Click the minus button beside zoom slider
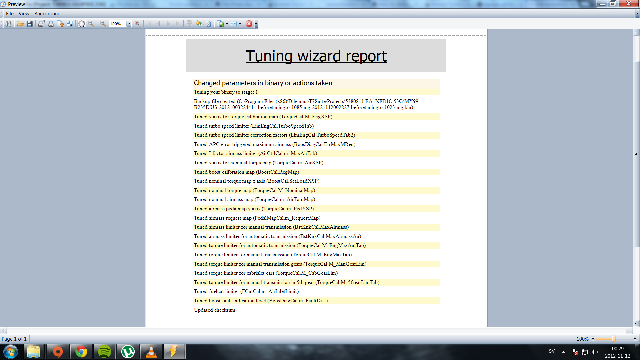 [x=593, y=339]
